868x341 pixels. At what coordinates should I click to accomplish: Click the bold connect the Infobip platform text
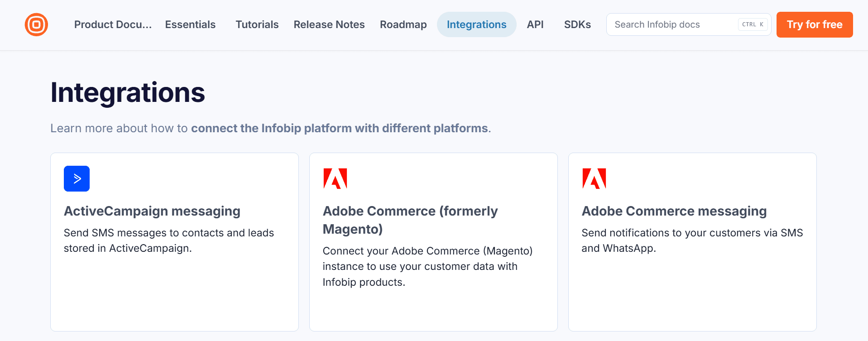(x=340, y=128)
